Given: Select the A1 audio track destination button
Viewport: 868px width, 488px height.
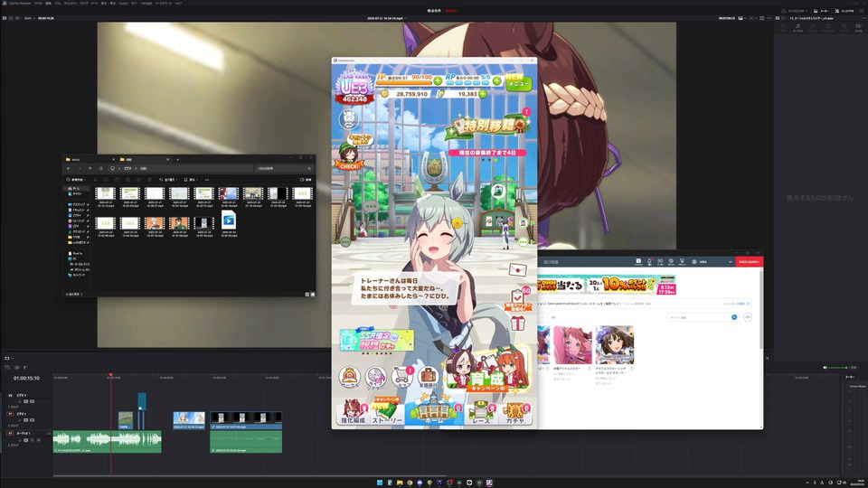Looking at the screenshot, I should point(10,433).
